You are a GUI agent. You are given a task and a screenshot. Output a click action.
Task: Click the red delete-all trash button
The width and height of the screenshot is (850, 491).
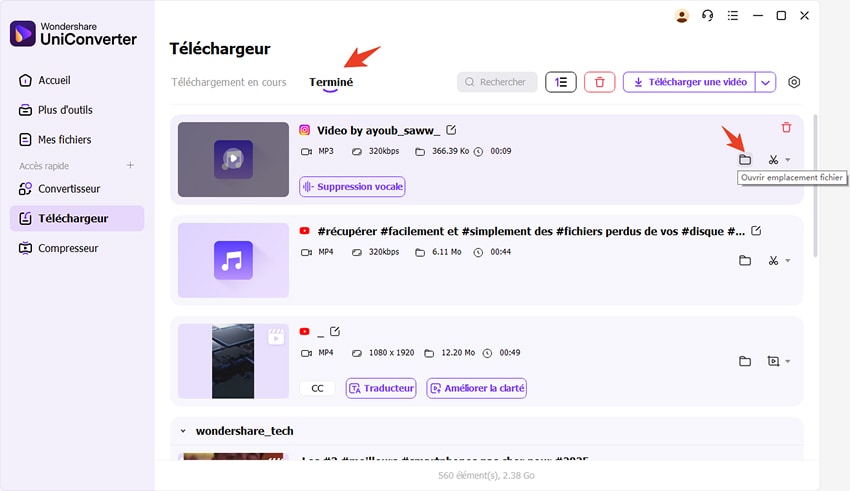coord(600,82)
